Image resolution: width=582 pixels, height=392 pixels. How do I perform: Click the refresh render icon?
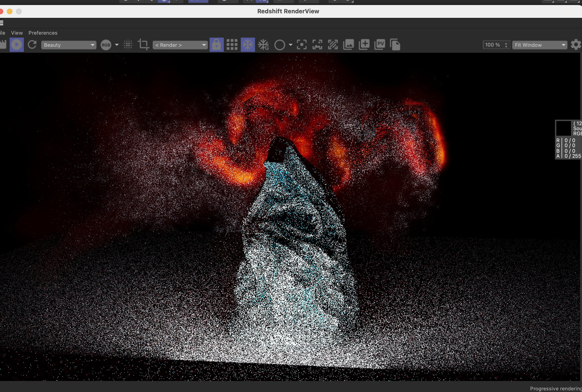click(x=32, y=45)
